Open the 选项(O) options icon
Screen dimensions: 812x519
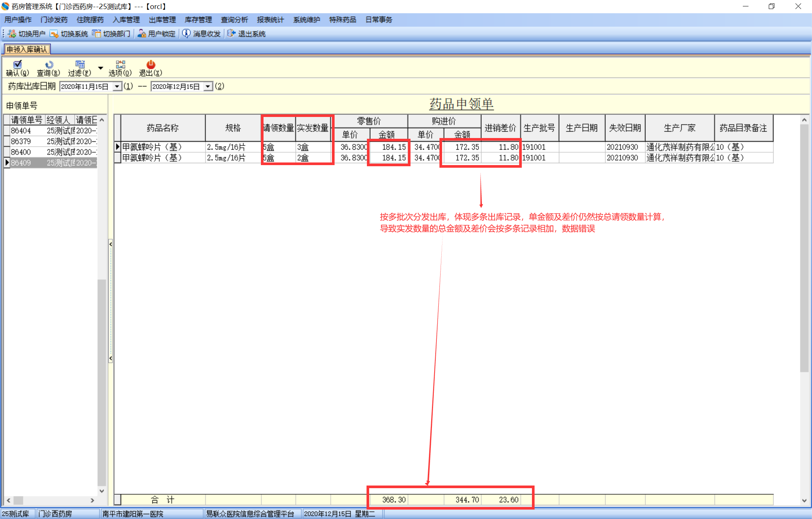tap(120, 65)
